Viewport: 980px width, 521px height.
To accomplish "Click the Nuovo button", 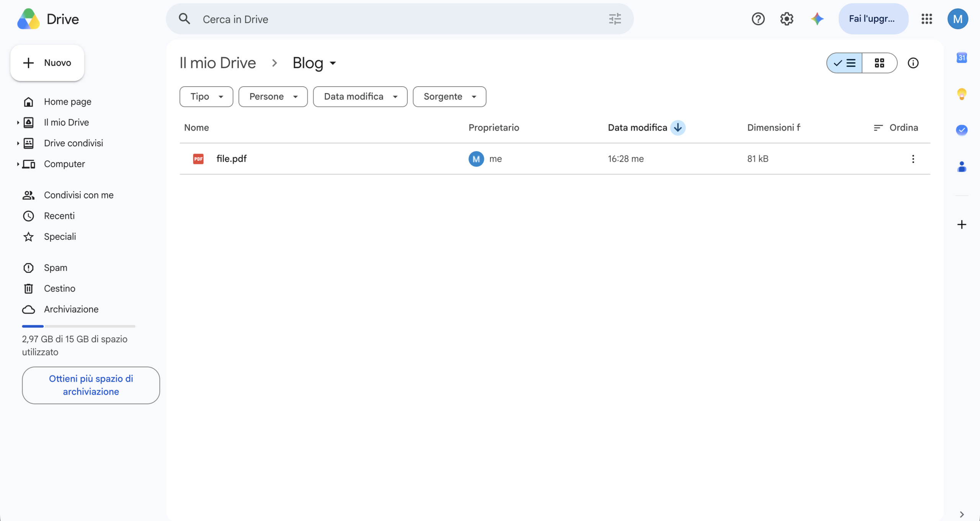I will pos(47,63).
